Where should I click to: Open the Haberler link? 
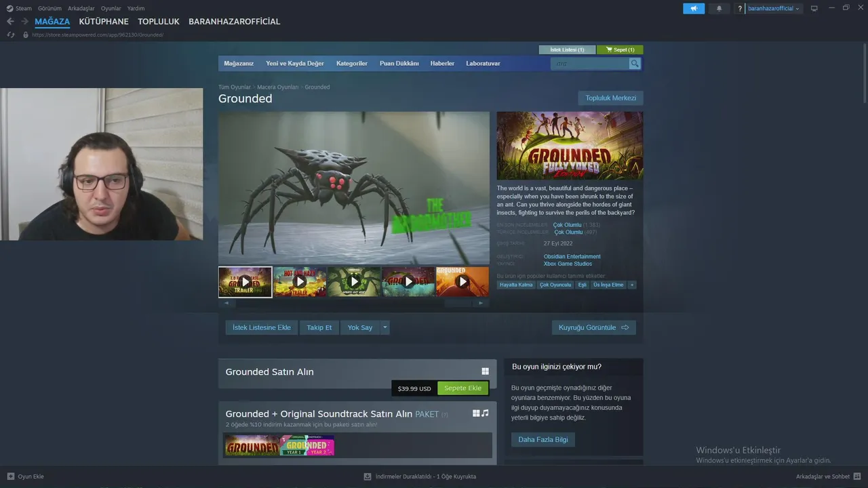tap(442, 63)
